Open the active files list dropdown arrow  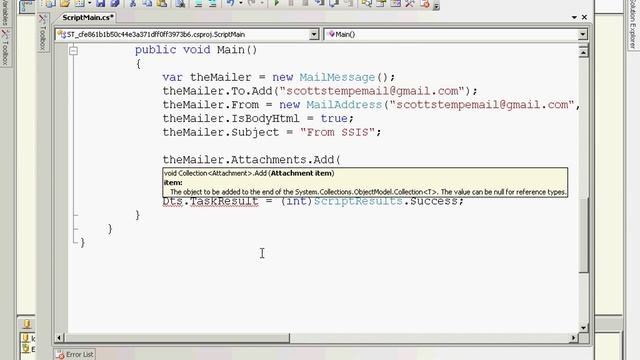coord(574,18)
